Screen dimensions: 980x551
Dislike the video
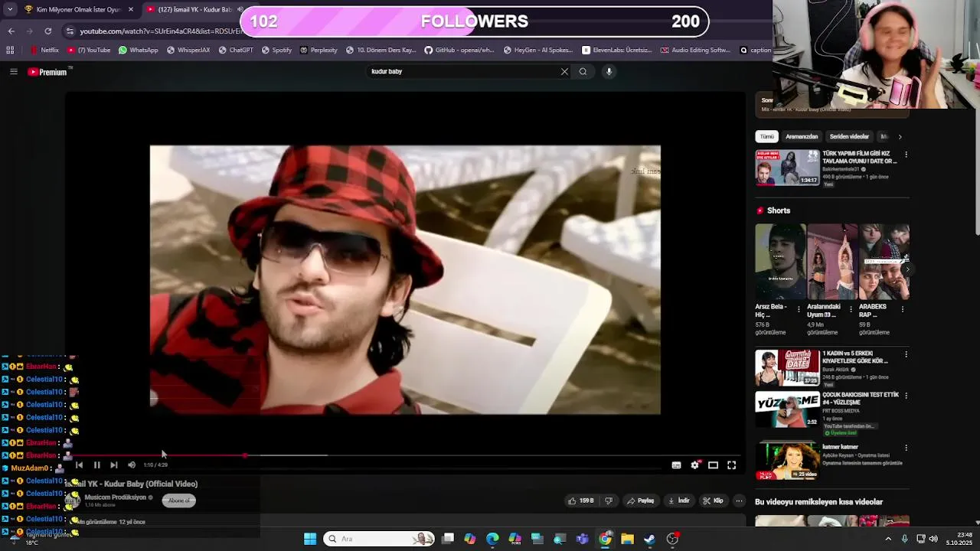pyautogui.click(x=609, y=500)
